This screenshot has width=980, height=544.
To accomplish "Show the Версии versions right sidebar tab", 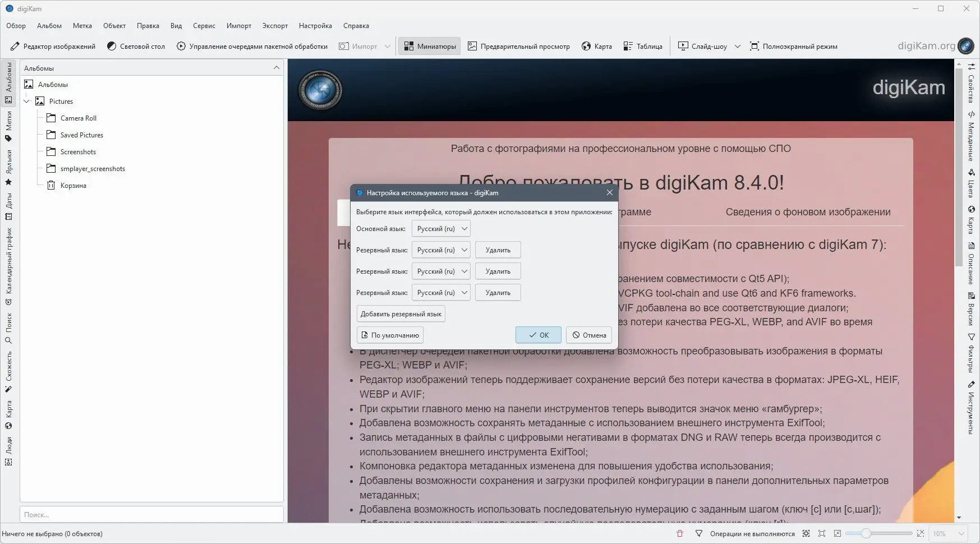I will pyautogui.click(x=971, y=308).
